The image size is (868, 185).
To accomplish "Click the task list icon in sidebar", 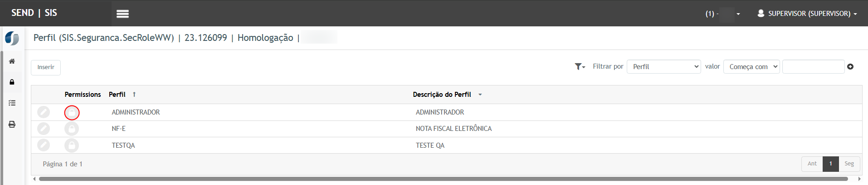I will tap(12, 103).
